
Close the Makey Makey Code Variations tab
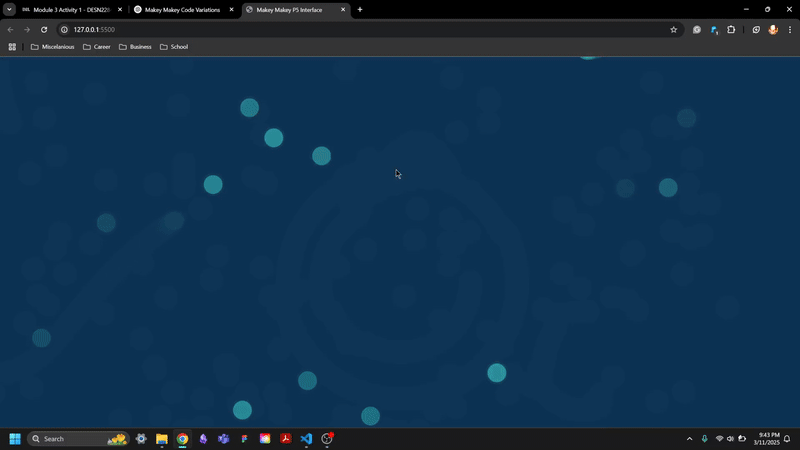click(x=231, y=9)
